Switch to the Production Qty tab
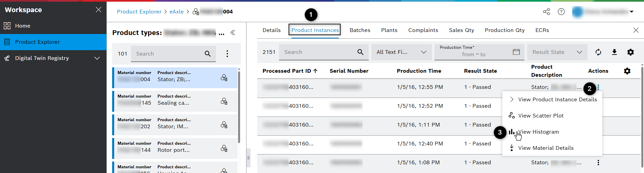Image resolution: width=644 pixels, height=173 pixels. coord(505,30)
